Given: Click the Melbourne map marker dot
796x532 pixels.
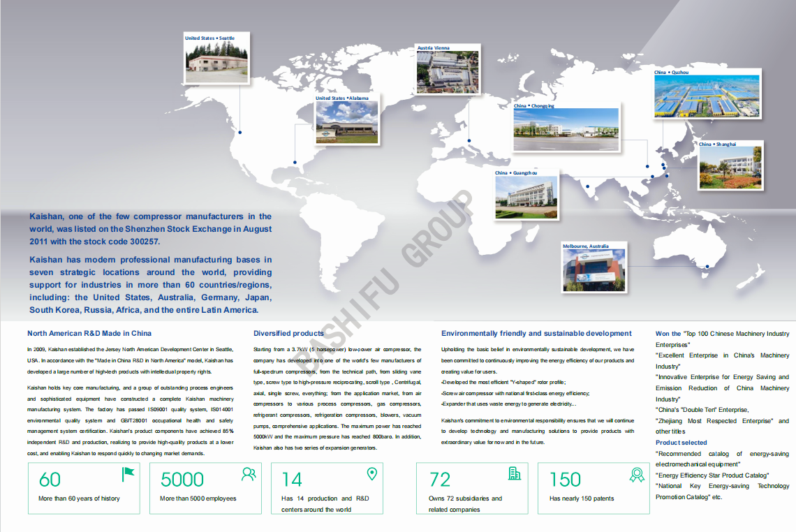Looking at the screenshot, I should coord(707,267).
